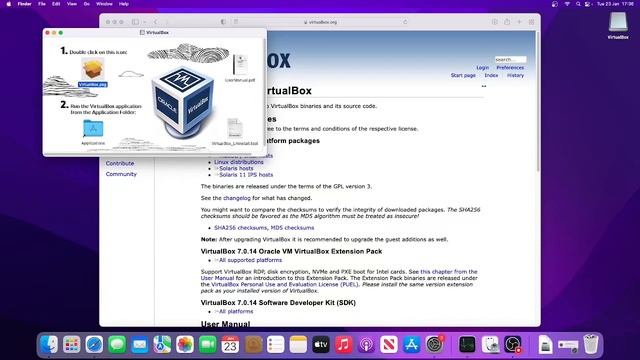The image size is (640, 360).
Task: Open Messages from the Dock
Action: (x=117, y=344)
